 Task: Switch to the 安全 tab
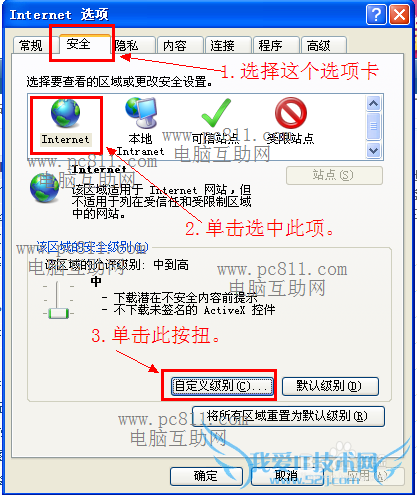pyautogui.click(x=79, y=44)
